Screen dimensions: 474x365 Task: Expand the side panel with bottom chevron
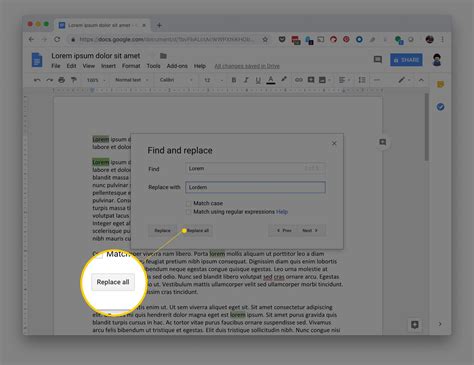pos(440,324)
